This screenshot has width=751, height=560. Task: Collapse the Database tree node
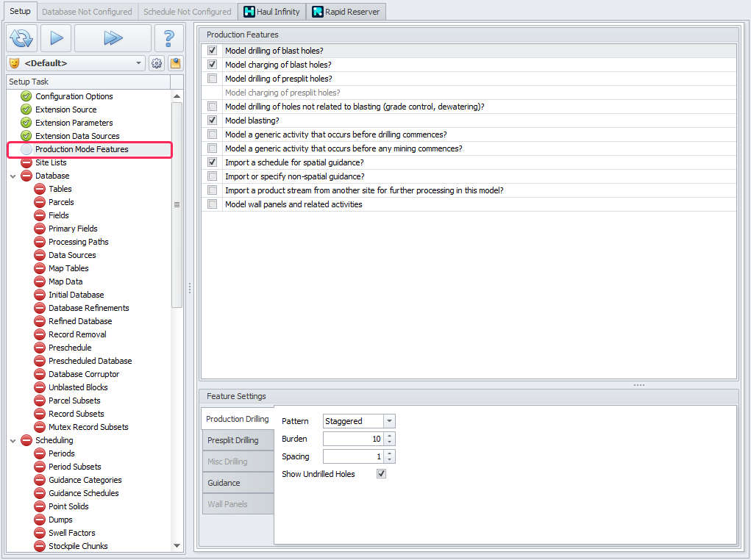click(x=13, y=176)
